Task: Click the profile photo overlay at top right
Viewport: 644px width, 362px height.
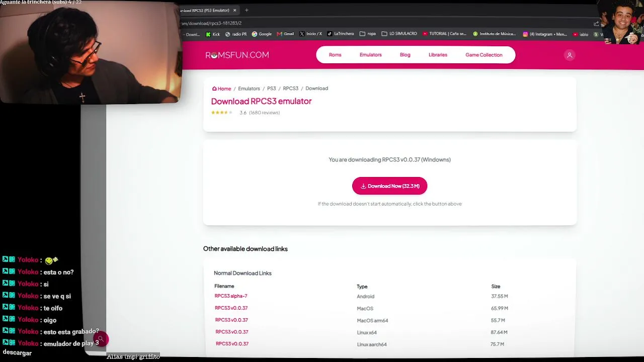Action: [624, 22]
